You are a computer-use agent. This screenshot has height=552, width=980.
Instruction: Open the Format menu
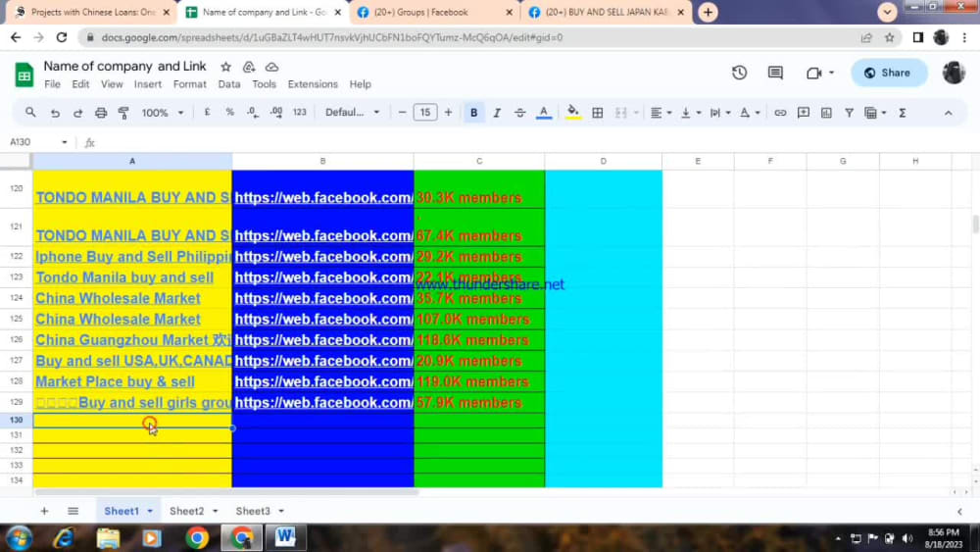(x=189, y=84)
